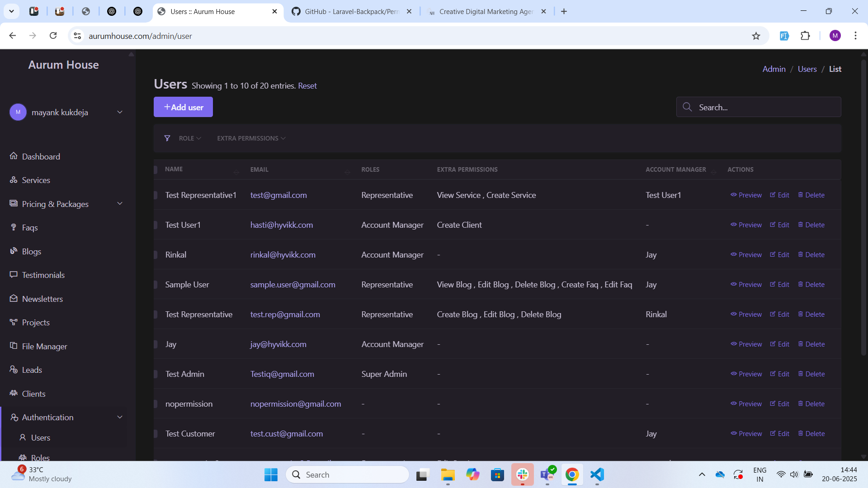Screen dimensions: 868x488
Task: Tick the checkbox for Jay row
Action: (x=156, y=344)
